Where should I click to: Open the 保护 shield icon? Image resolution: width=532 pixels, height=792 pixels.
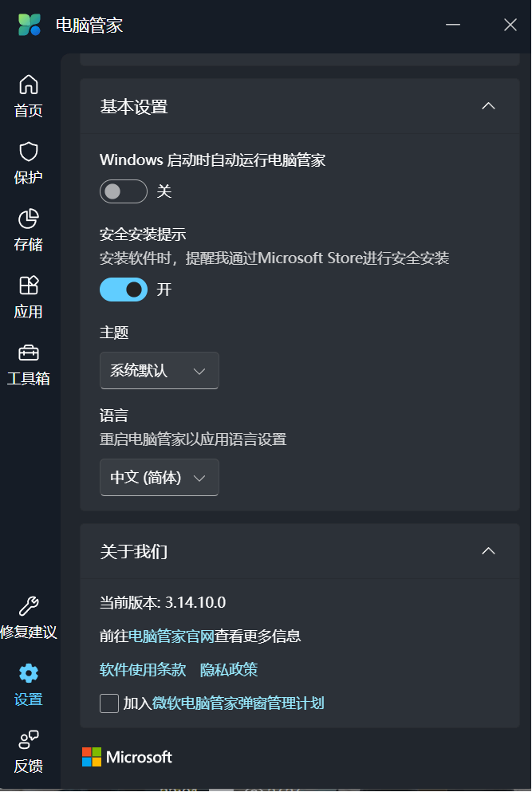(28, 152)
